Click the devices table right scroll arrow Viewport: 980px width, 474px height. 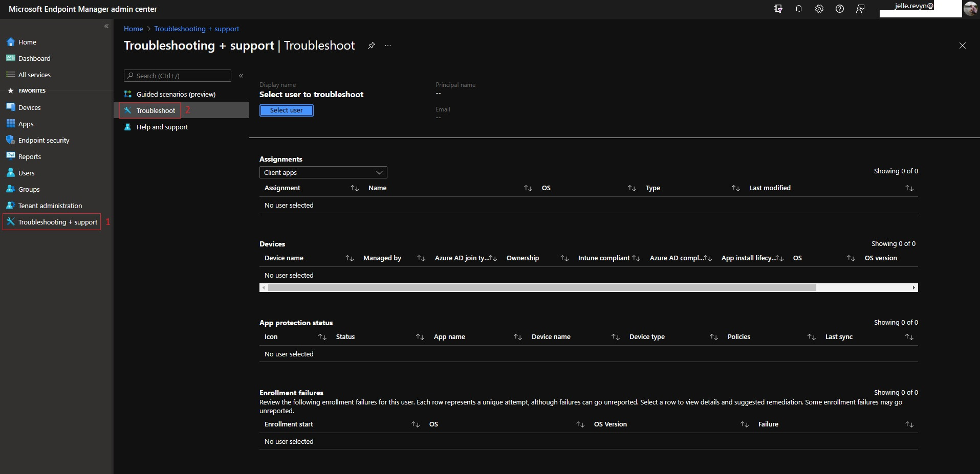pos(914,288)
